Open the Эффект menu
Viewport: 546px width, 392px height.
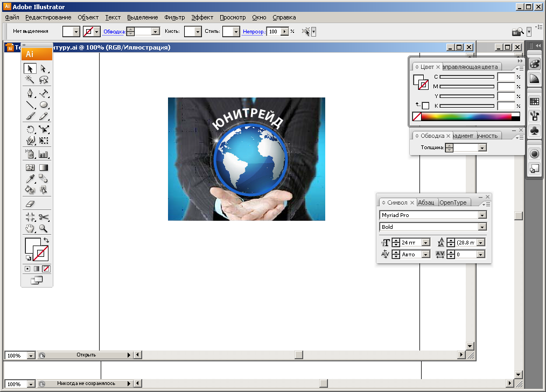202,17
